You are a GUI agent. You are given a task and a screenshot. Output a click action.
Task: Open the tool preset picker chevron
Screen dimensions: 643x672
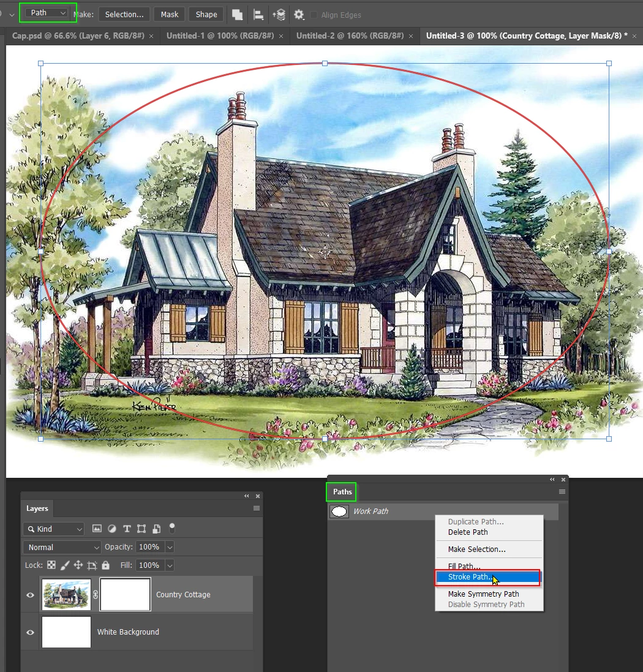tap(12, 15)
